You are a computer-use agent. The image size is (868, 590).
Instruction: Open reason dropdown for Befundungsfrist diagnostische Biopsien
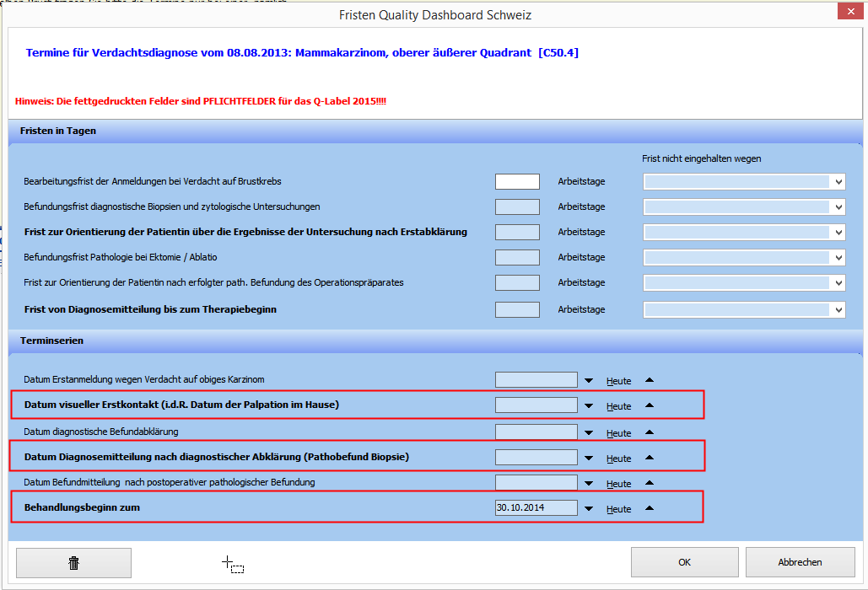[838, 206]
